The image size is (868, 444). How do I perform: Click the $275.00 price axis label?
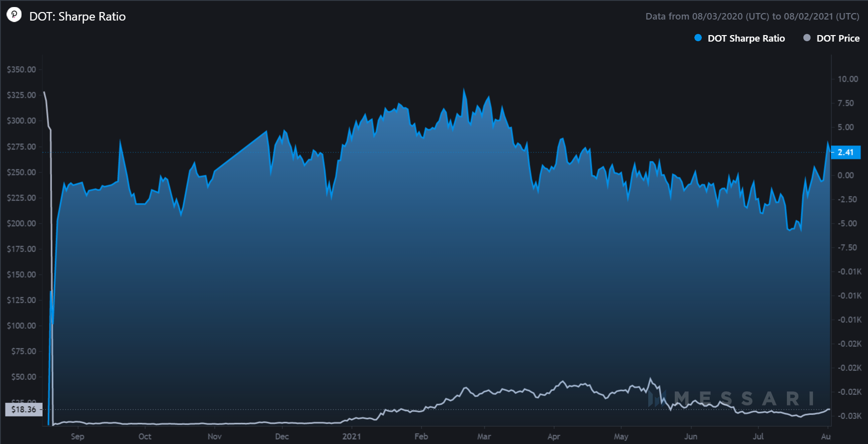pyautogui.click(x=22, y=147)
